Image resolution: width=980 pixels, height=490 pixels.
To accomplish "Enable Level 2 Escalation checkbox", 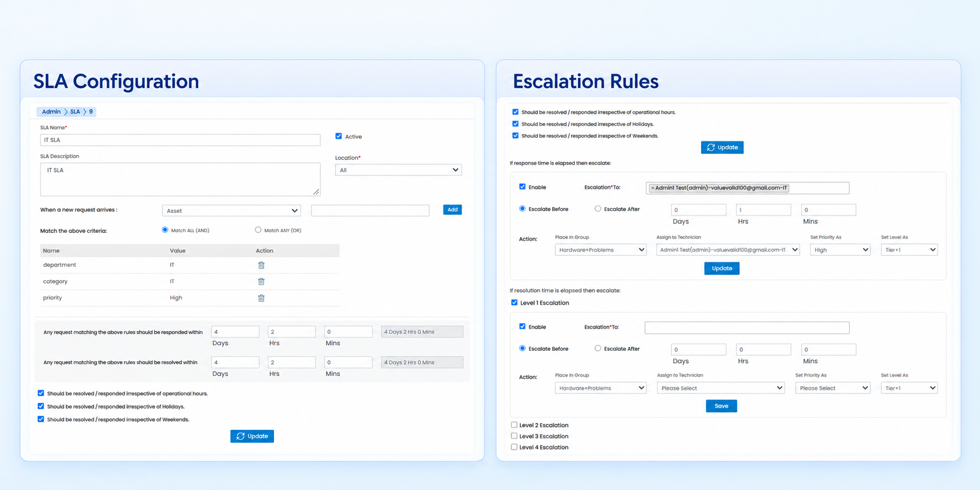I will 514,425.
